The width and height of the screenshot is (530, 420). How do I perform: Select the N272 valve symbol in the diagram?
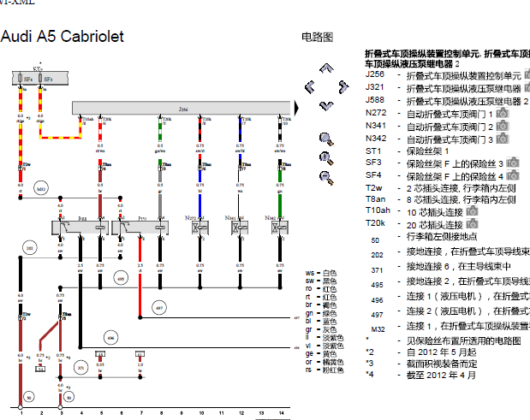(200, 228)
